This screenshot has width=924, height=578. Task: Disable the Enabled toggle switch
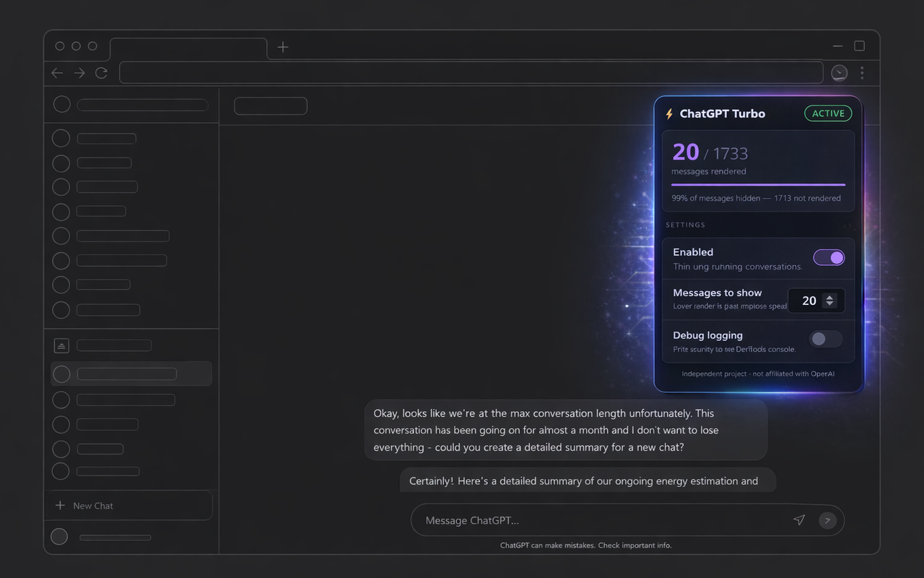point(829,258)
